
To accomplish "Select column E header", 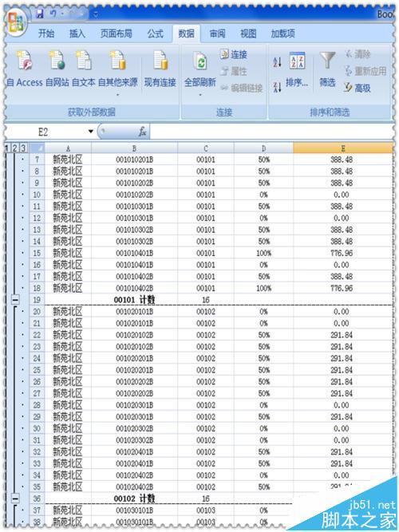I will coord(343,148).
